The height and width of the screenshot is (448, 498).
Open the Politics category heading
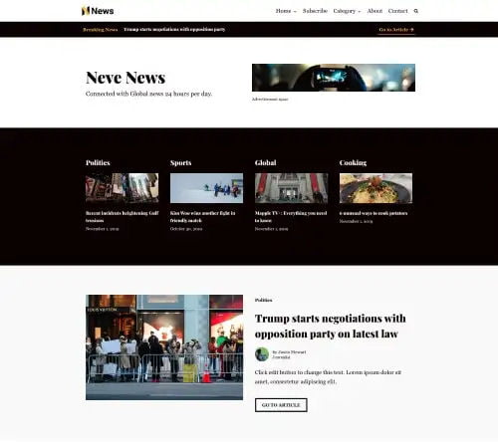pyautogui.click(x=98, y=162)
